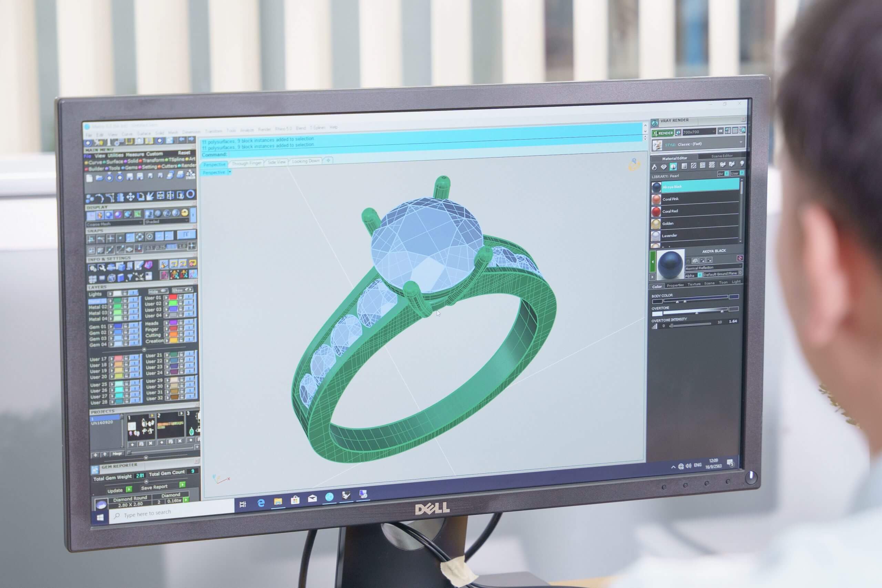This screenshot has height=588, width=882.
Task: Open the Perspective viewport label dropdown arrow
Action: pyautogui.click(x=229, y=172)
